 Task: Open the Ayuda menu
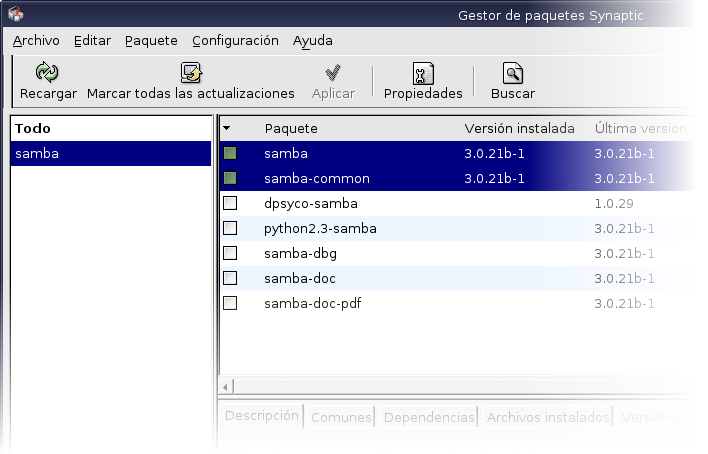312,41
